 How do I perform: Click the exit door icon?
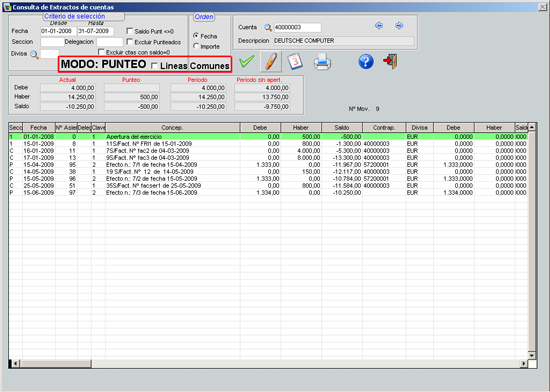coord(390,61)
